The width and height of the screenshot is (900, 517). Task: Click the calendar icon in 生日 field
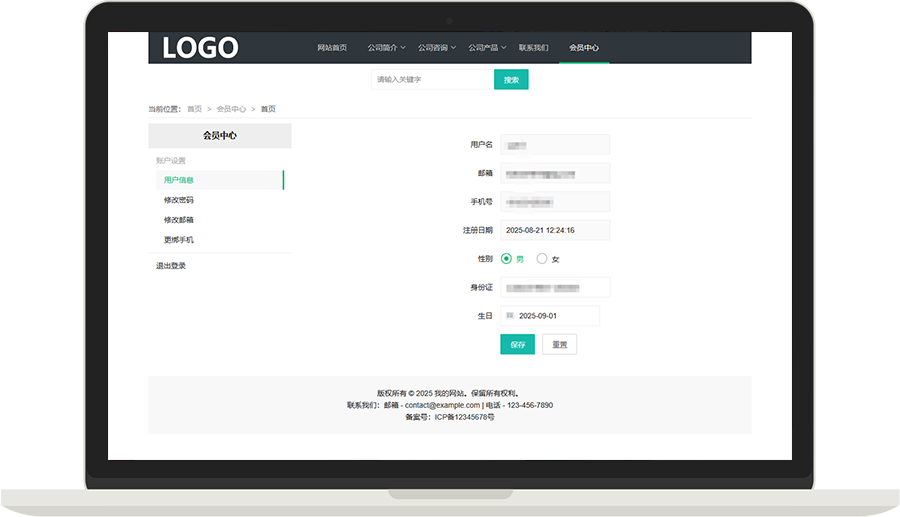510,316
